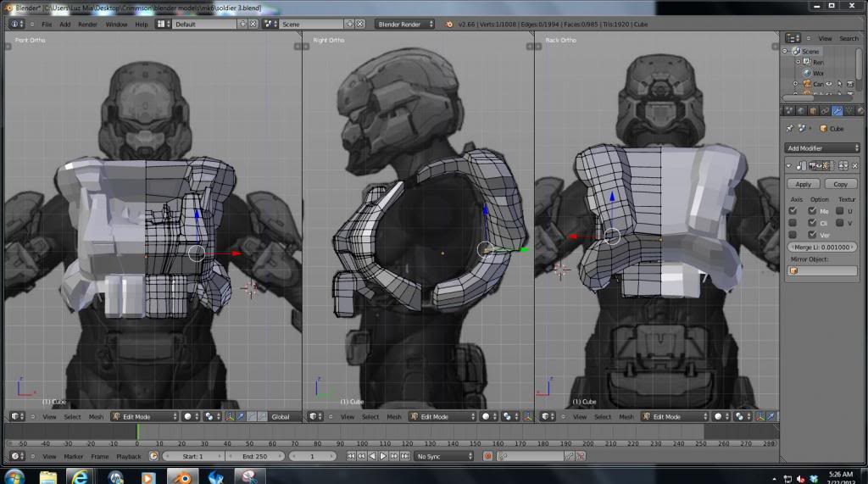Click the Copy modifier button

[840, 183]
